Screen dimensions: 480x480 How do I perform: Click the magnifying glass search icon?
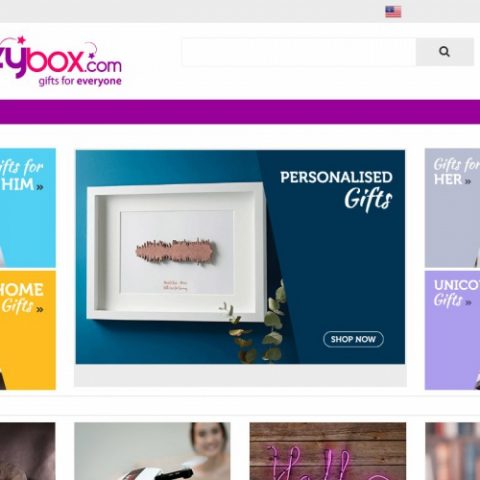[444, 52]
